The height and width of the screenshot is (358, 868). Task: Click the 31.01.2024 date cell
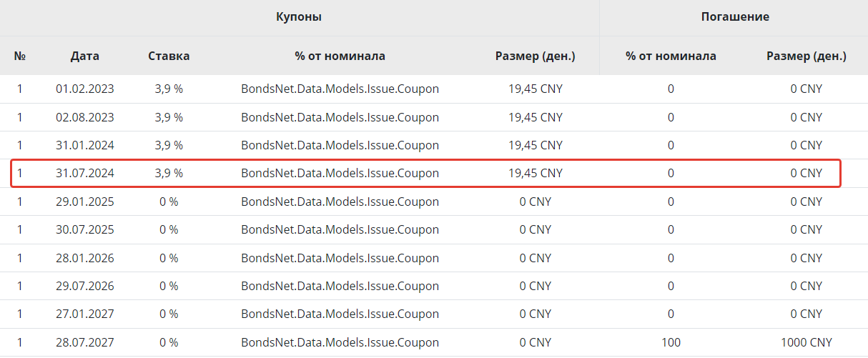tap(85, 145)
